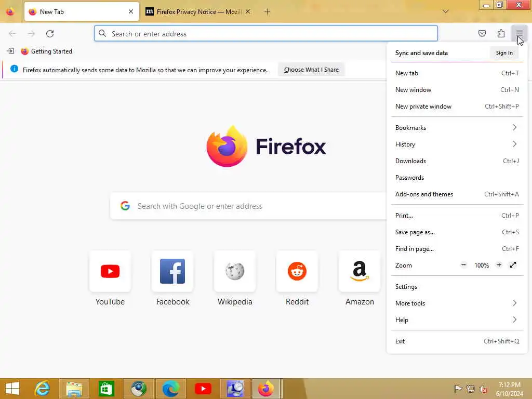The width and height of the screenshot is (532, 399).
Task: Expand the Bookmarks submenu
Action: pyautogui.click(x=457, y=128)
